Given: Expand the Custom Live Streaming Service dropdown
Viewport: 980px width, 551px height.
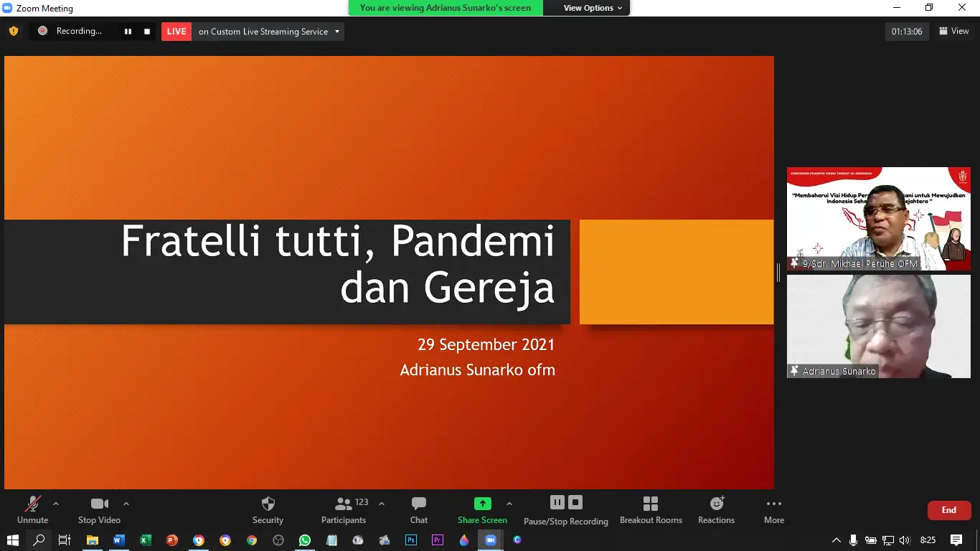Looking at the screenshot, I should coord(337,32).
